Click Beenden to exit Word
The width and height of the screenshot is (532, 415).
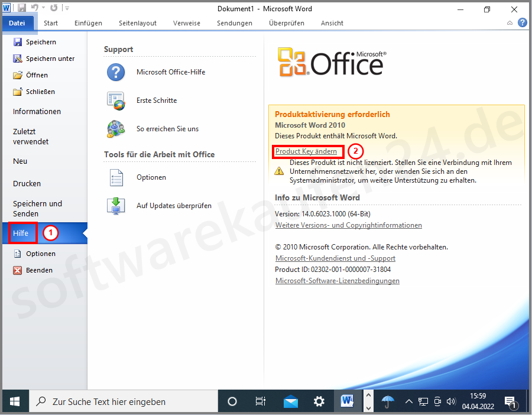click(x=33, y=270)
